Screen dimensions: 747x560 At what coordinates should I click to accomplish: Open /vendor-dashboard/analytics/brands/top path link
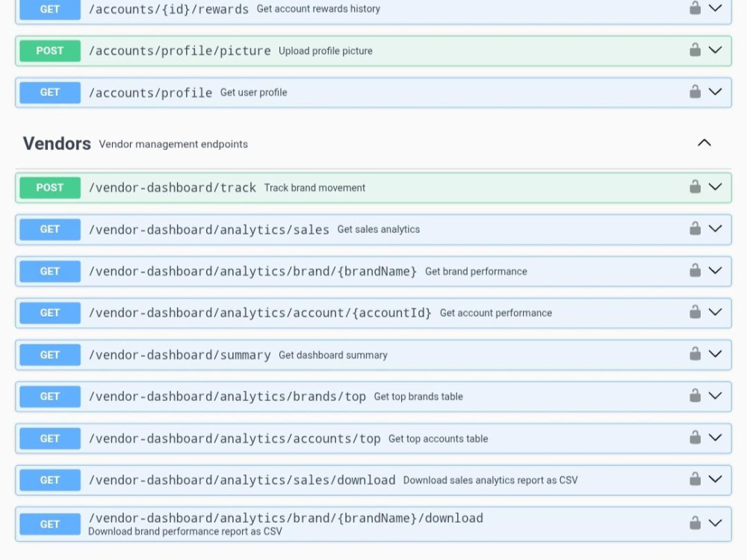click(x=227, y=396)
